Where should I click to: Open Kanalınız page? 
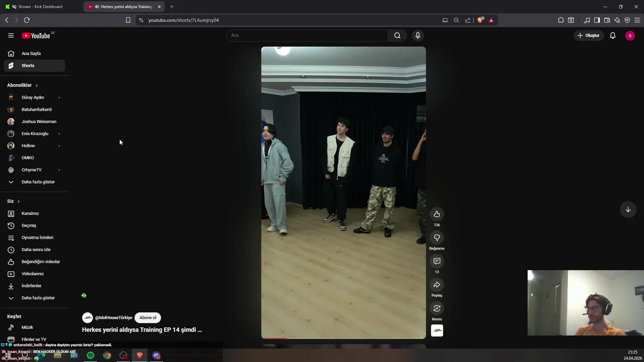[34, 213]
